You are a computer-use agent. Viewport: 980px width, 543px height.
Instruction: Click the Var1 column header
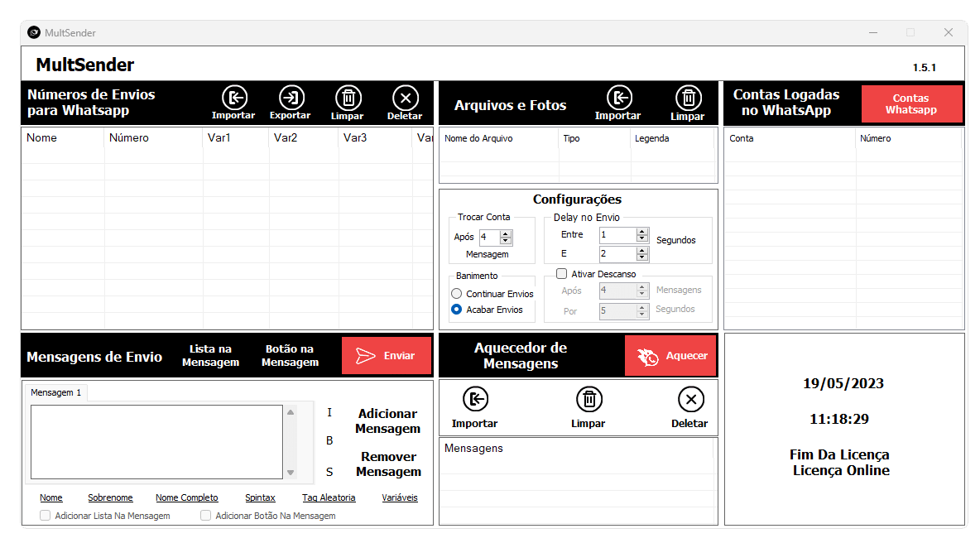[236, 138]
